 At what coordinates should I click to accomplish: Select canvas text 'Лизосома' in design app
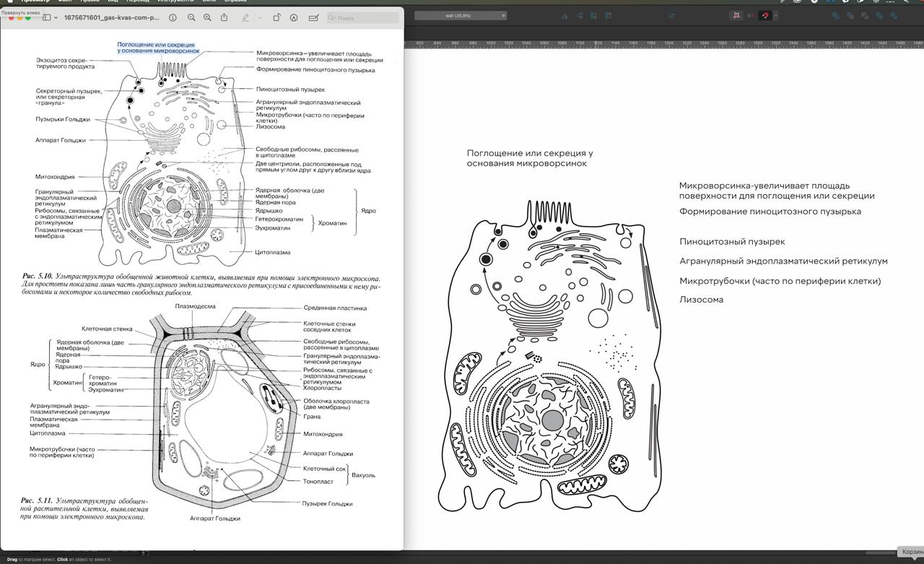pyautogui.click(x=701, y=300)
